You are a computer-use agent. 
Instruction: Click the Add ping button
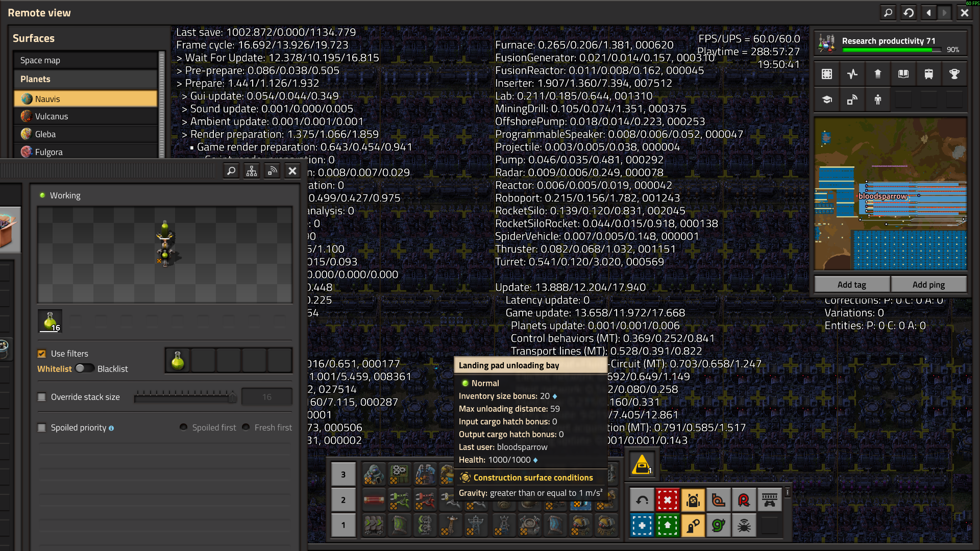[928, 285]
